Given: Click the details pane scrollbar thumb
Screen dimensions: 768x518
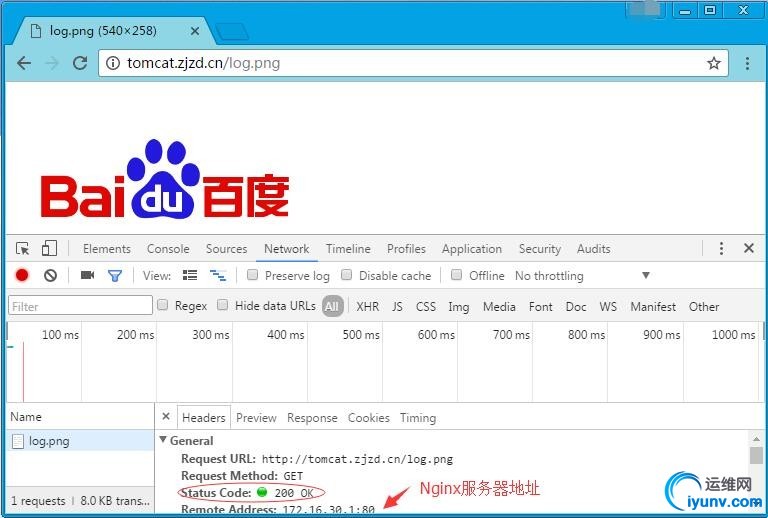Looking at the screenshot, I should coord(756,455).
